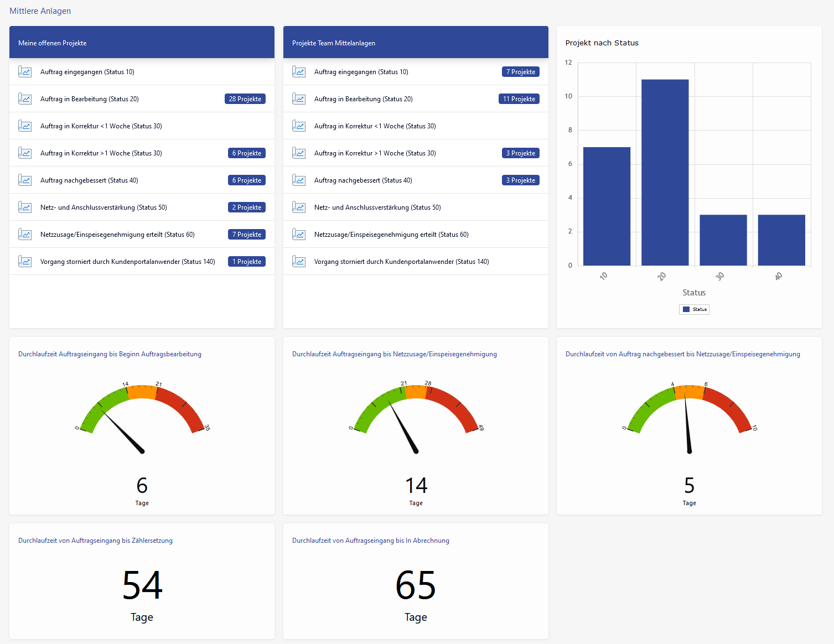
Task: Click the chart icon next to Auftrag in Korrektur <1 Woche
Action: click(x=25, y=126)
